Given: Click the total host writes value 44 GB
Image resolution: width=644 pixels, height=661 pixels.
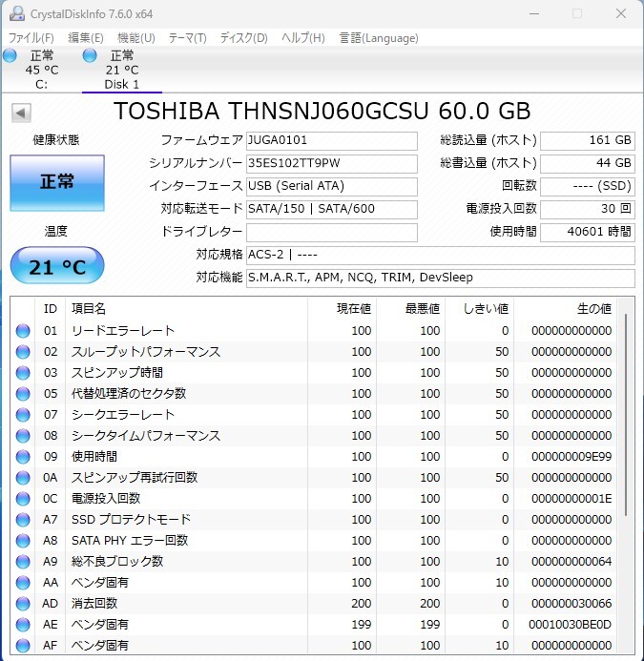Looking at the screenshot, I should click(x=587, y=163).
